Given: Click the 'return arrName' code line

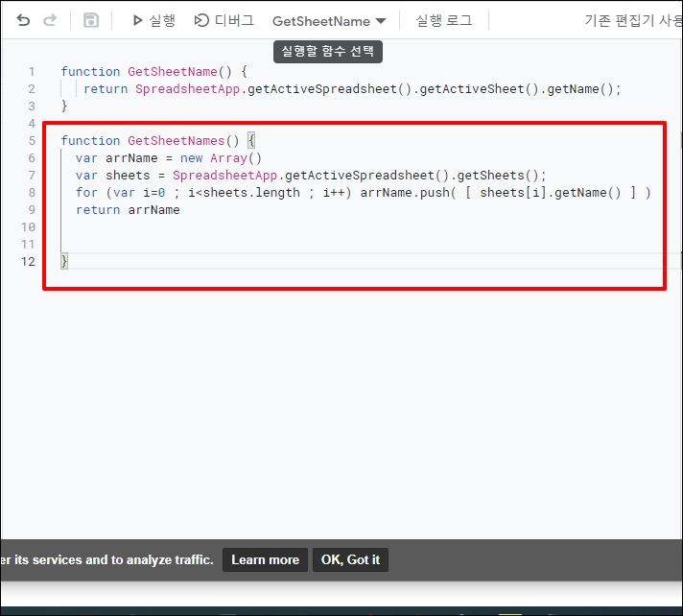Looking at the screenshot, I should coord(128,210).
